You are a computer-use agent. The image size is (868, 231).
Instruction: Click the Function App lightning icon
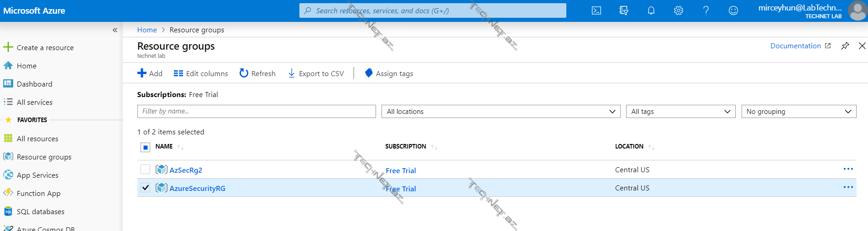tap(8, 193)
